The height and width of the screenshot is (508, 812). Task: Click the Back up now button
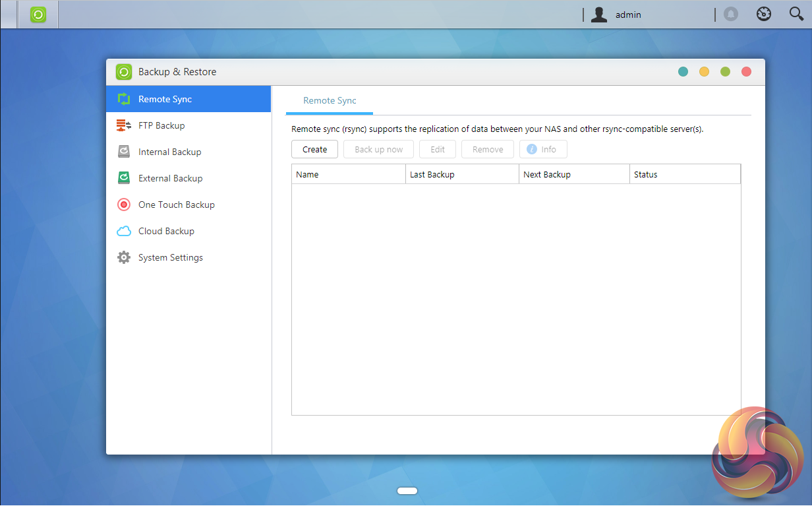(x=378, y=149)
